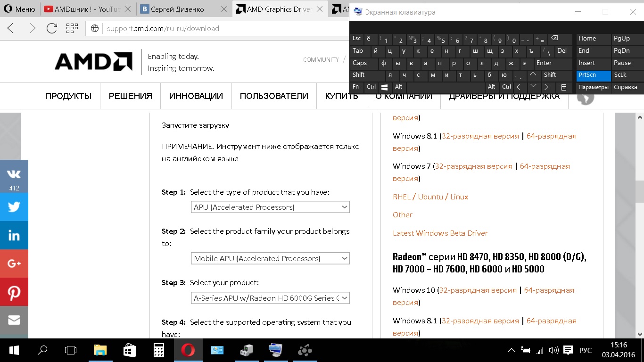Share the page on Twitter

pyautogui.click(x=14, y=207)
